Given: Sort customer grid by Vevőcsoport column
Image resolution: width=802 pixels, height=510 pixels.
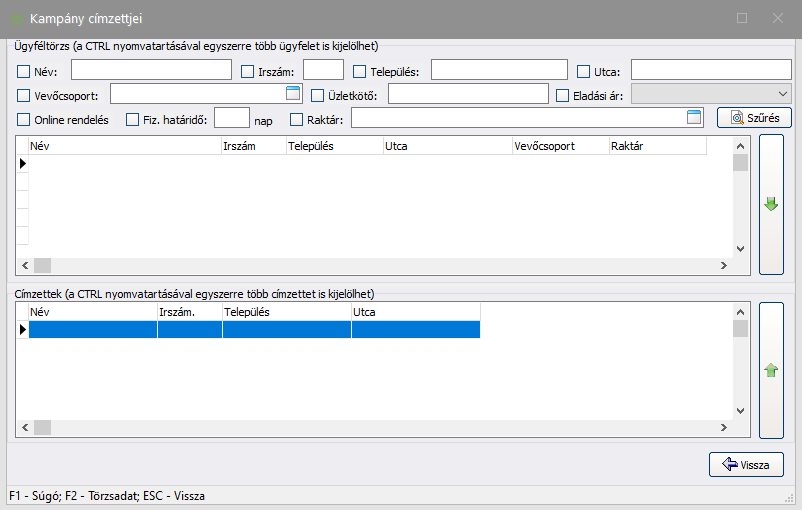Looking at the screenshot, I should (558, 146).
